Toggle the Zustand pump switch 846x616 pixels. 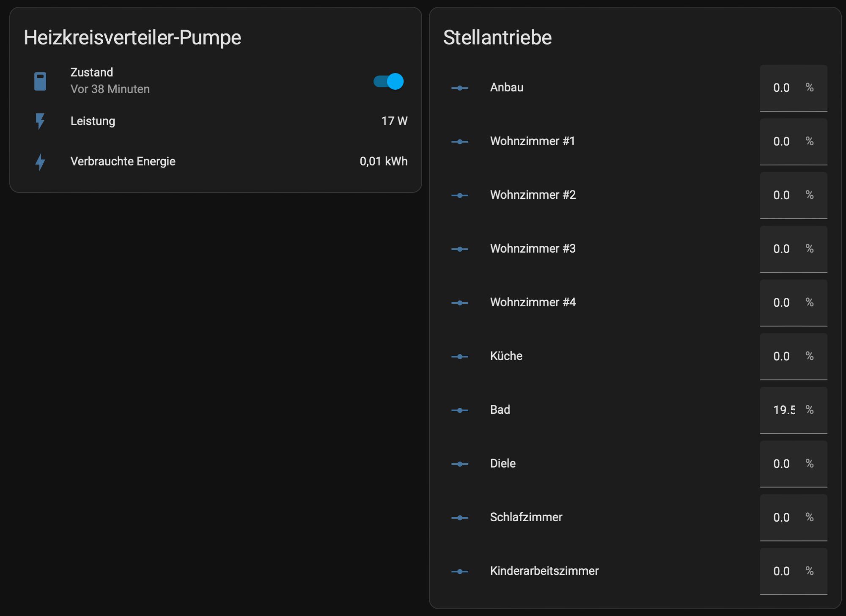(x=388, y=81)
